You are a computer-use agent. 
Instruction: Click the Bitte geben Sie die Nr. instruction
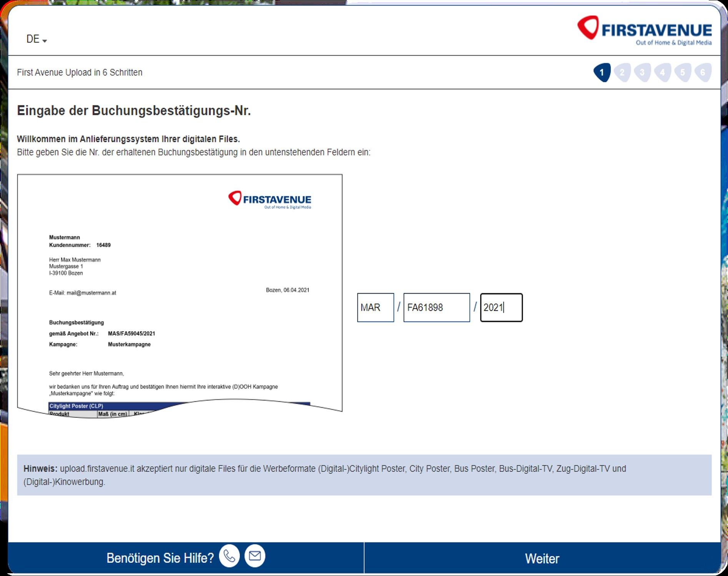coord(194,153)
